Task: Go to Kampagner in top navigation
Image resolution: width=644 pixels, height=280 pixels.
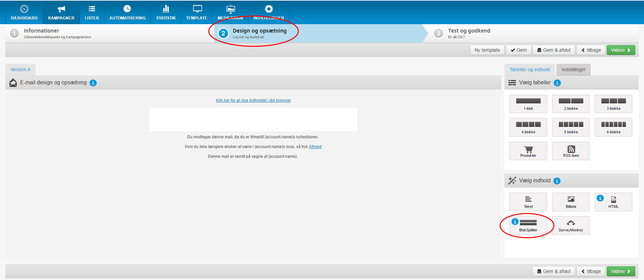Action: coord(61,12)
